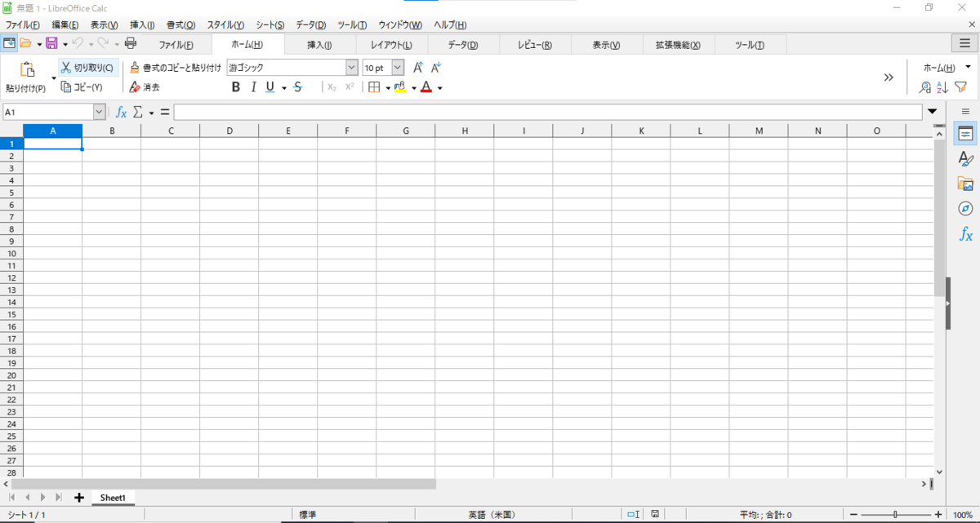Open sidebar Styles panel
The height and width of the screenshot is (523, 980).
tap(965, 159)
